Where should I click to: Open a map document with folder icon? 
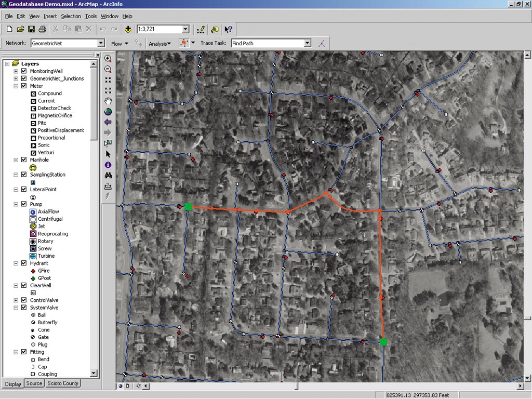pos(20,29)
